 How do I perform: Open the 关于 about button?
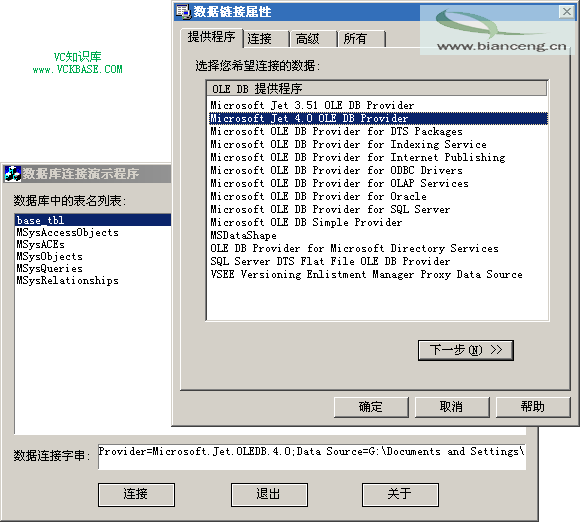point(400,495)
